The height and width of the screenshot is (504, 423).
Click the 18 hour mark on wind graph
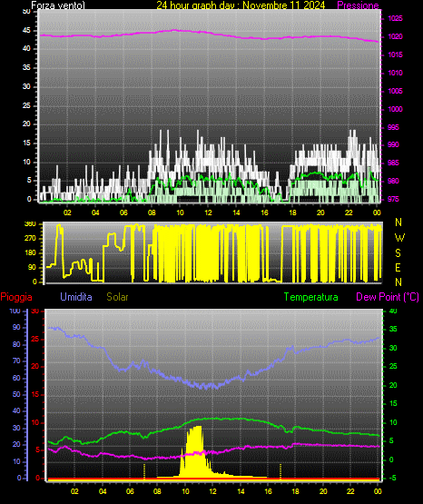292,212
